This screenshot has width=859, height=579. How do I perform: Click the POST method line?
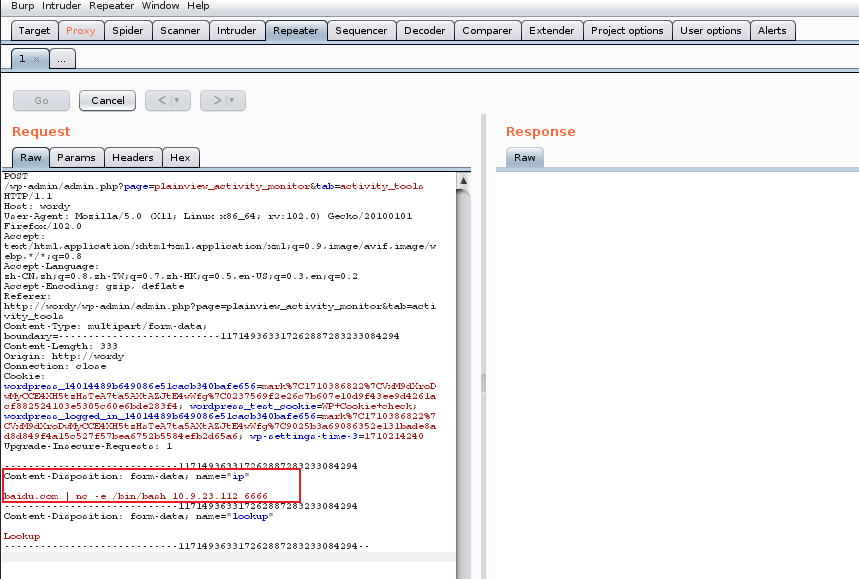tap(16, 176)
